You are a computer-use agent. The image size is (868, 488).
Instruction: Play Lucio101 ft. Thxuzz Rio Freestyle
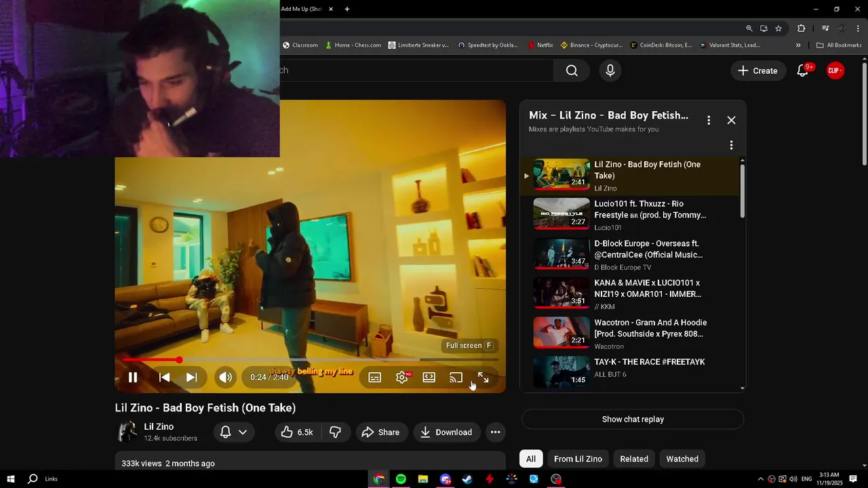[629, 215]
